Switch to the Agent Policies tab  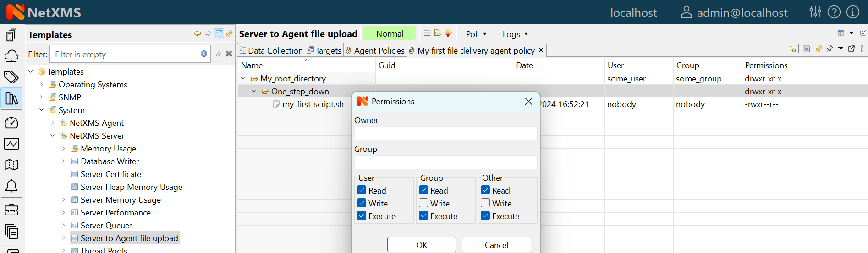375,50
